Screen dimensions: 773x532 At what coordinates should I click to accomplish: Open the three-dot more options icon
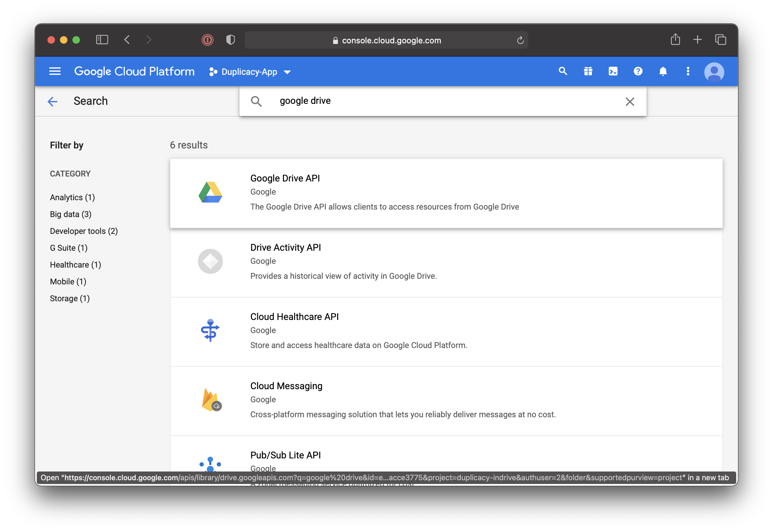(687, 71)
